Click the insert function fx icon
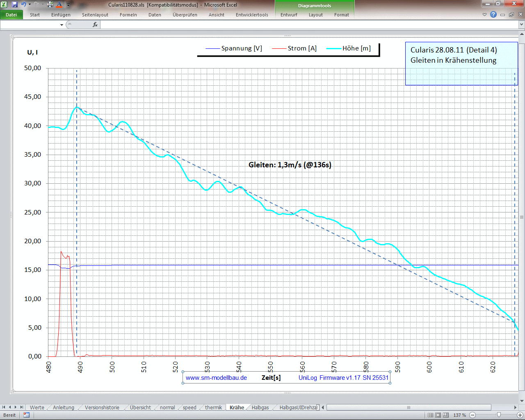 (x=95, y=25)
